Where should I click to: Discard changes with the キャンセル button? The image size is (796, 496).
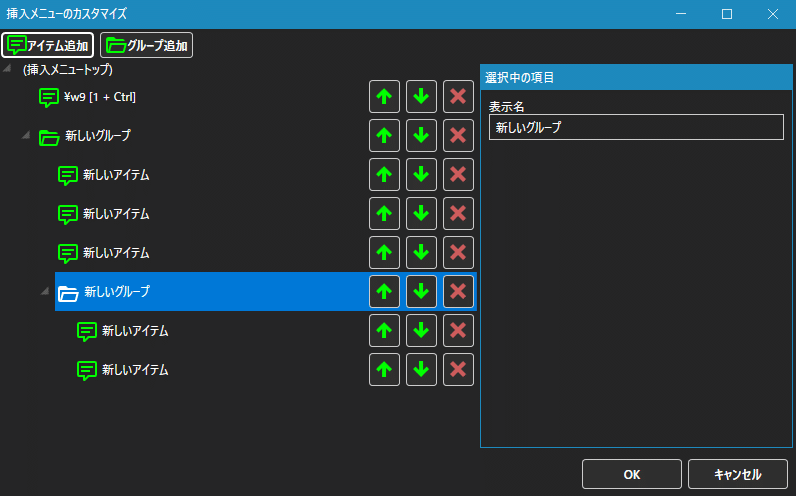tap(738, 474)
